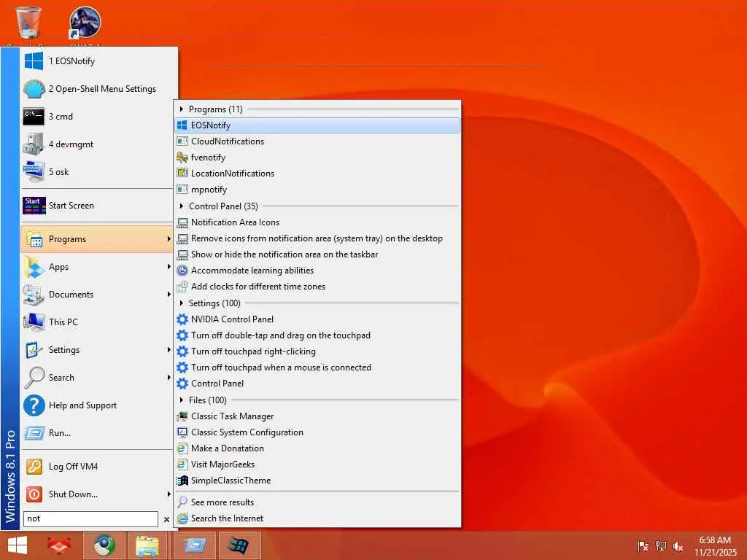This screenshot has width=747, height=560.
Task: Open the red bird app on taskbar
Action: pyautogui.click(x=58, y=545)
